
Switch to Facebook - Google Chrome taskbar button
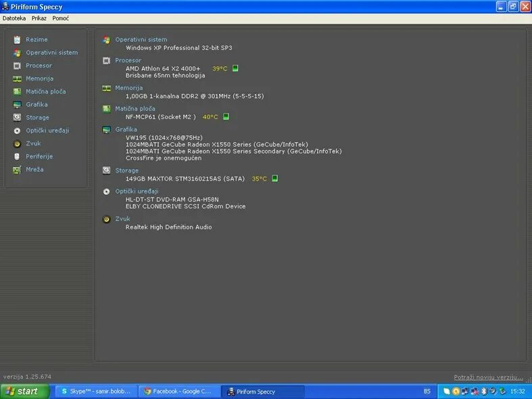click(x=179, y=392)
